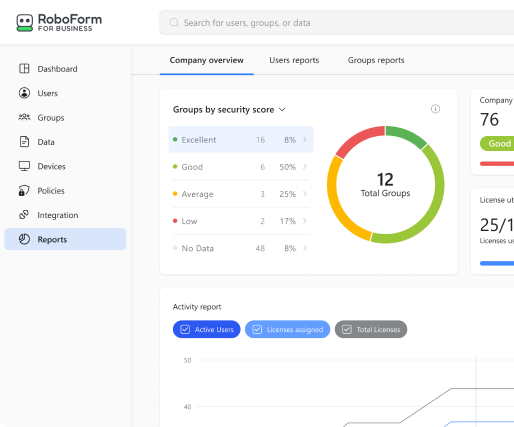Go to the Data page label
The image size is (514, 427).
pos(46,142)
